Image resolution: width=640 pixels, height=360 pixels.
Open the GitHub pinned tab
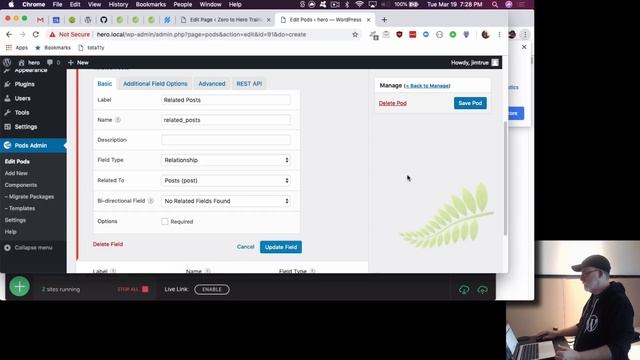[104, 20]
